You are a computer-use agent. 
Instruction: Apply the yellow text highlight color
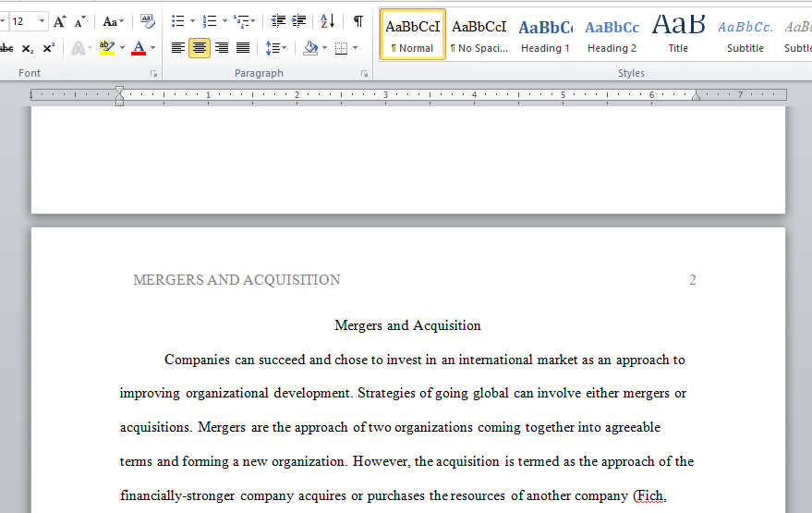pos(107,48)
